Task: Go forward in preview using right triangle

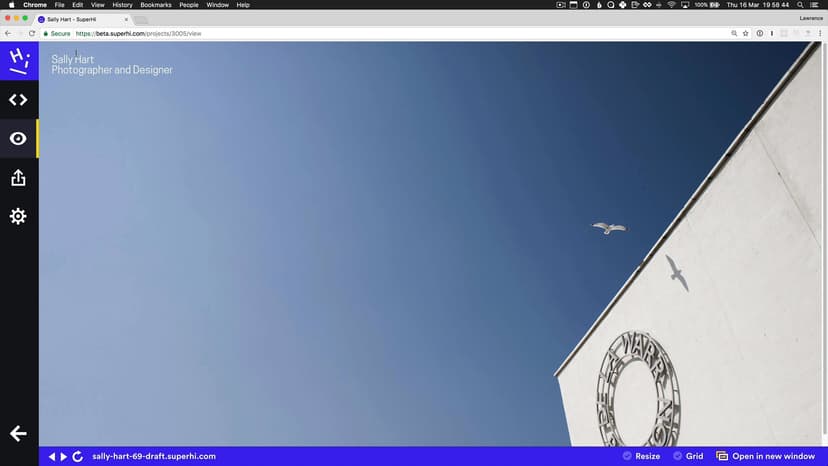Action: click(64, 456)
